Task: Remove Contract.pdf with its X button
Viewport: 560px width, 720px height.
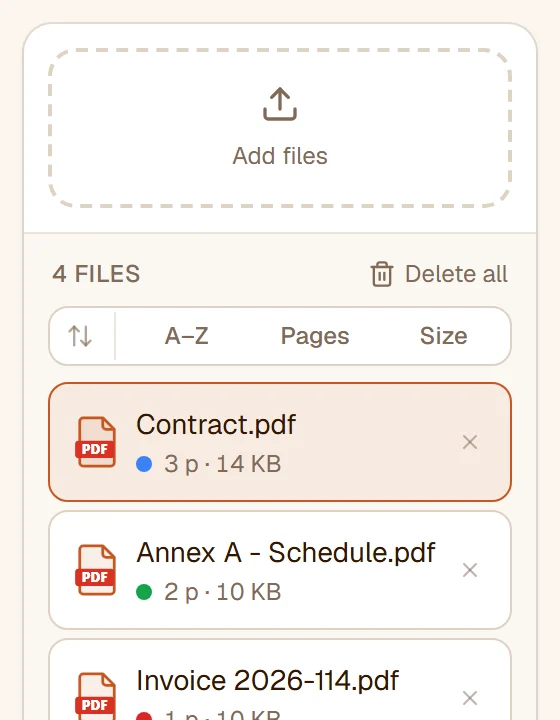Action: click(x=470, y=442)
